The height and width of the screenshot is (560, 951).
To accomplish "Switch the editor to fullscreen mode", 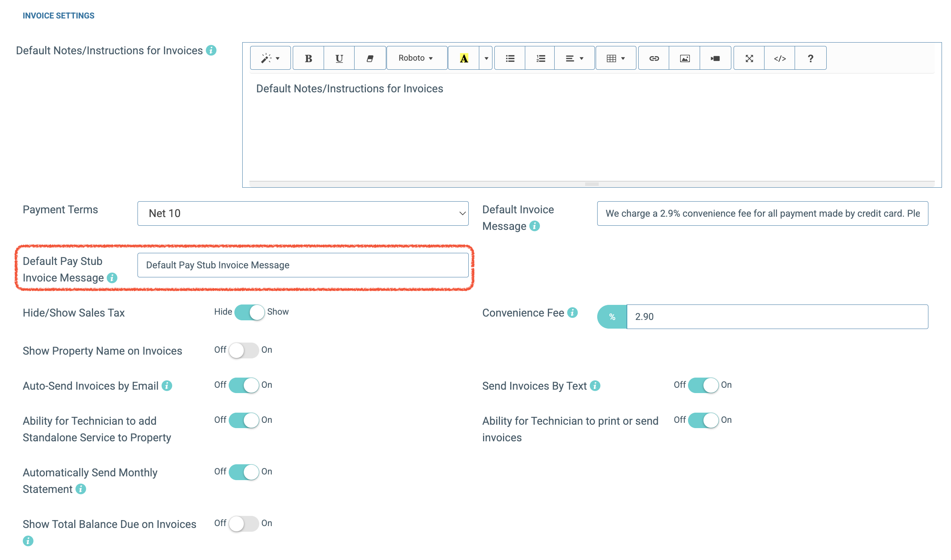I will [749, 58].
